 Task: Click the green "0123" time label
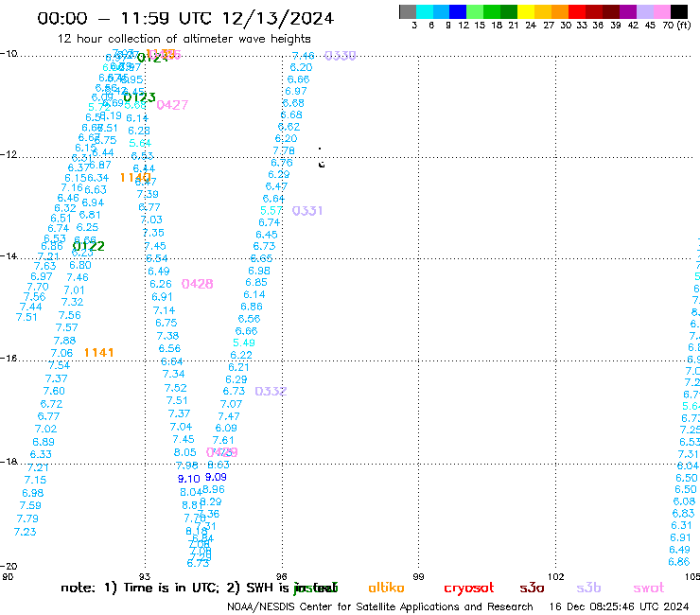pos(139,97)
